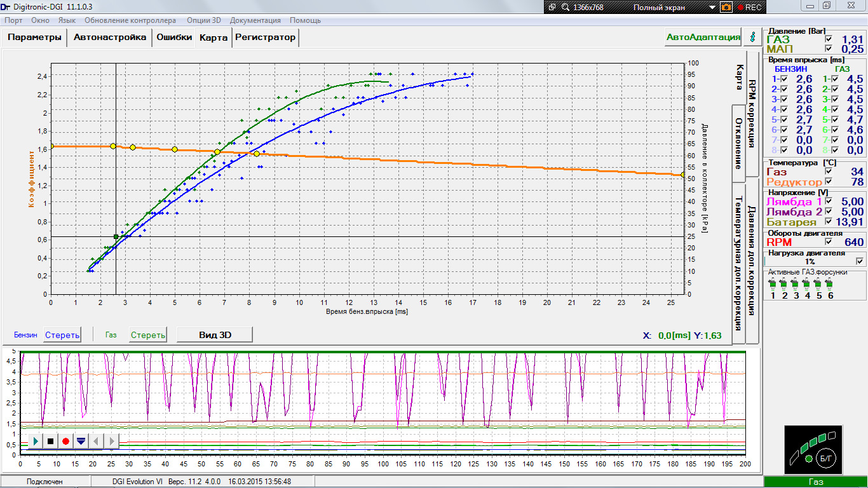Click active gas injector icon 1
Image resolution: width=868 pixels, height=488 pixels.
click(773, 283)
